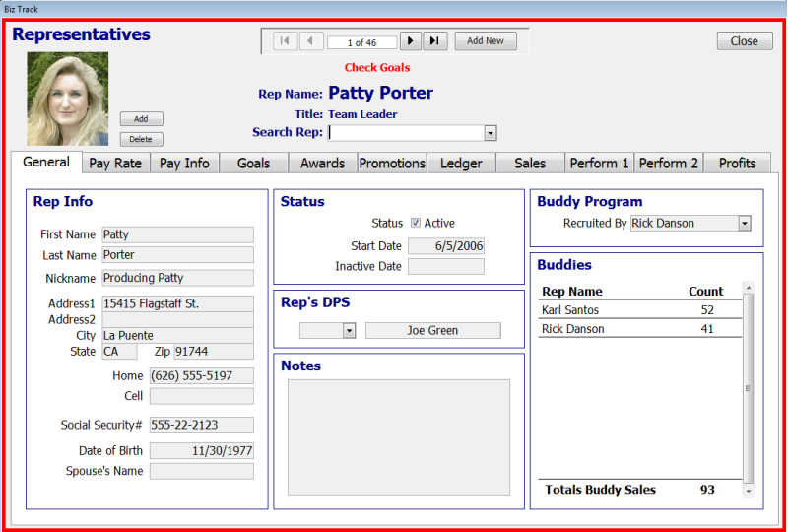
Task: Expand the Recruited By dropdown
Action: click(744, 224)
